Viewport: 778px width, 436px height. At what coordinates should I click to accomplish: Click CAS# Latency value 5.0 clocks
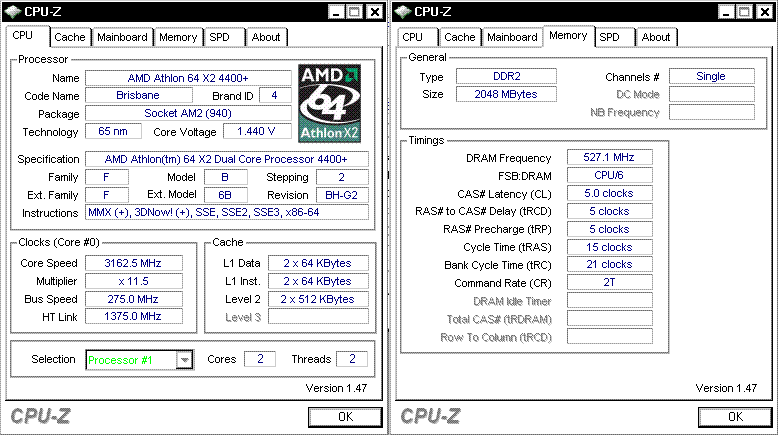[609, 193]
